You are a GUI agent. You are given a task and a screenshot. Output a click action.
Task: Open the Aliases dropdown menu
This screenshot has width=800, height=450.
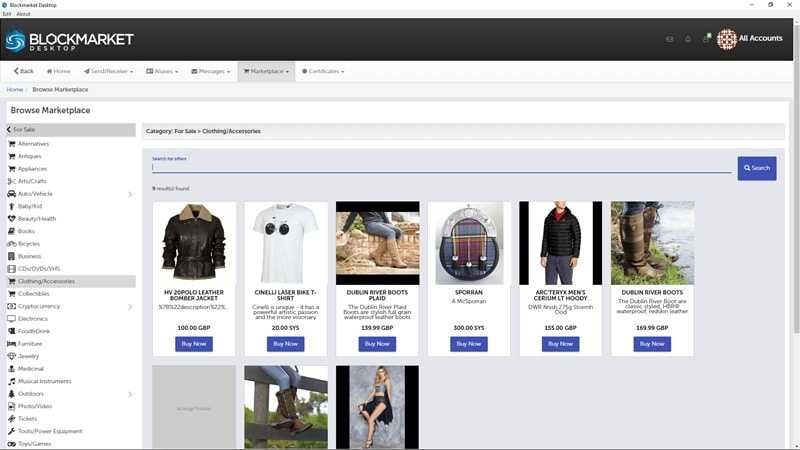point(162,71)
